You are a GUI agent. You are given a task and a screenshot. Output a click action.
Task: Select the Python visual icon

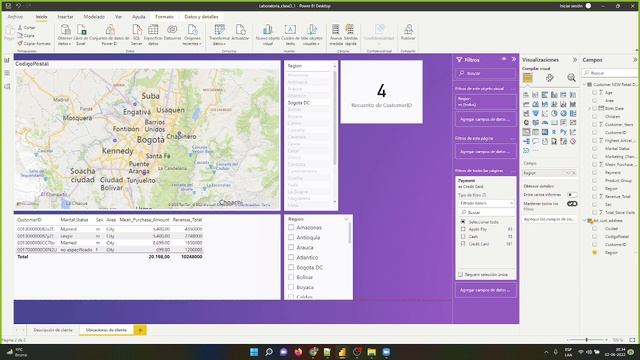[564, 132]
